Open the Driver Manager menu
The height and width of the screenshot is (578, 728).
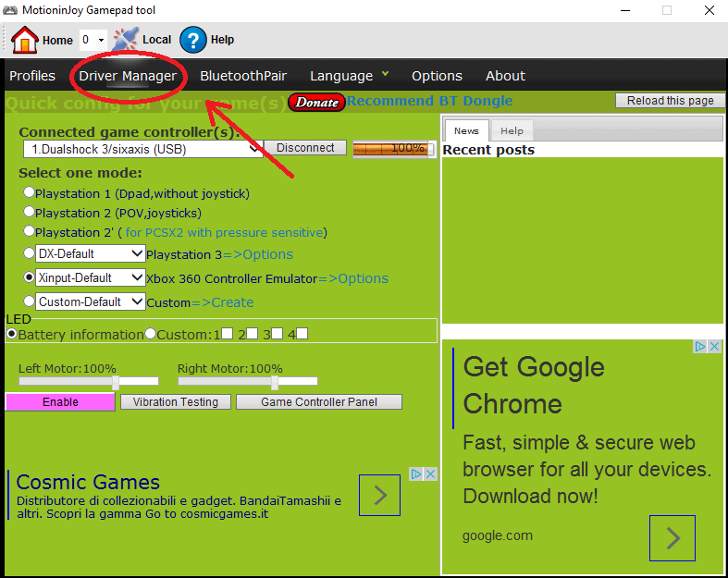[x=128, y=76]
